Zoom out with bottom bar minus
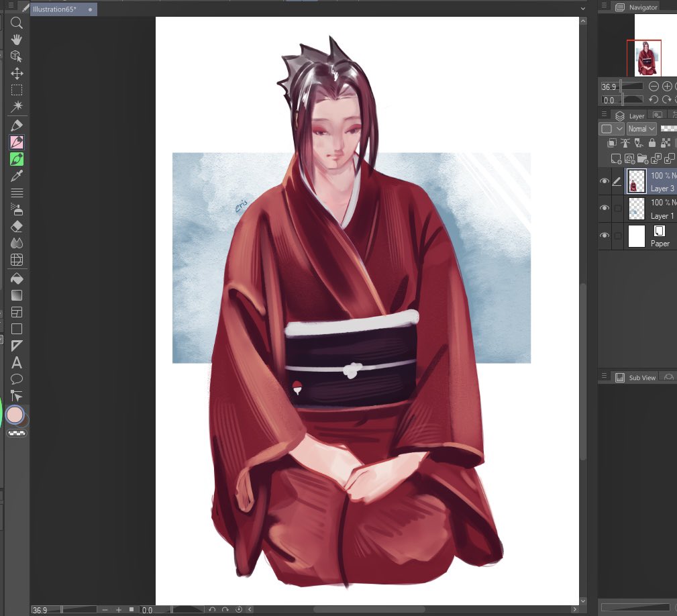The width and height of the screenshot is (677, 616). click(105, 609)
